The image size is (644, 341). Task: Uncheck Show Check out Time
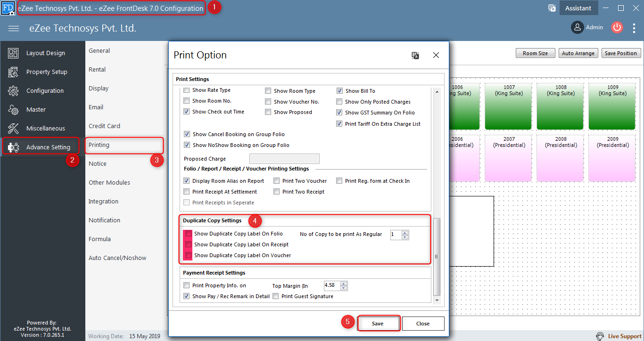pos(187,112)
